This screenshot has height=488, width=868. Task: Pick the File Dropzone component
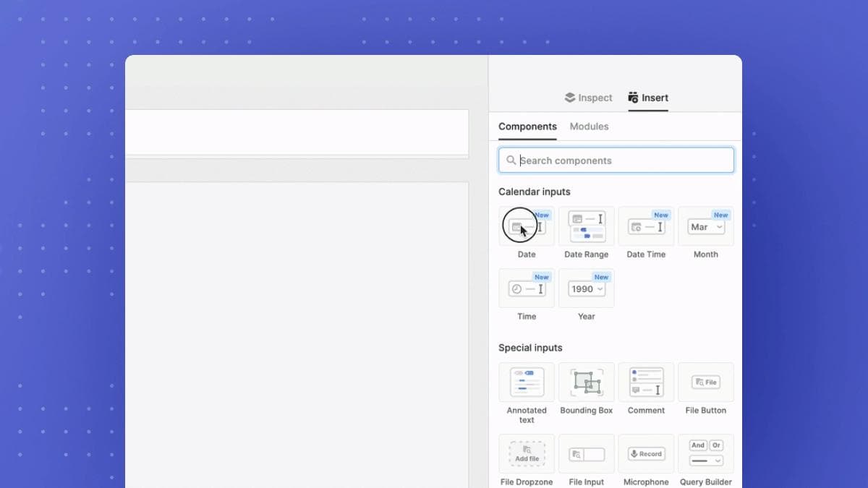tap(527, 453)
